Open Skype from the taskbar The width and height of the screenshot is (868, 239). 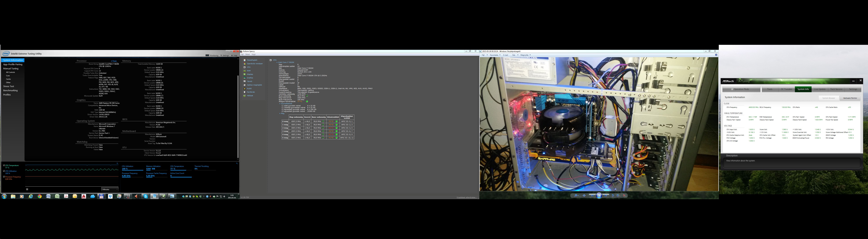[146, 196]
